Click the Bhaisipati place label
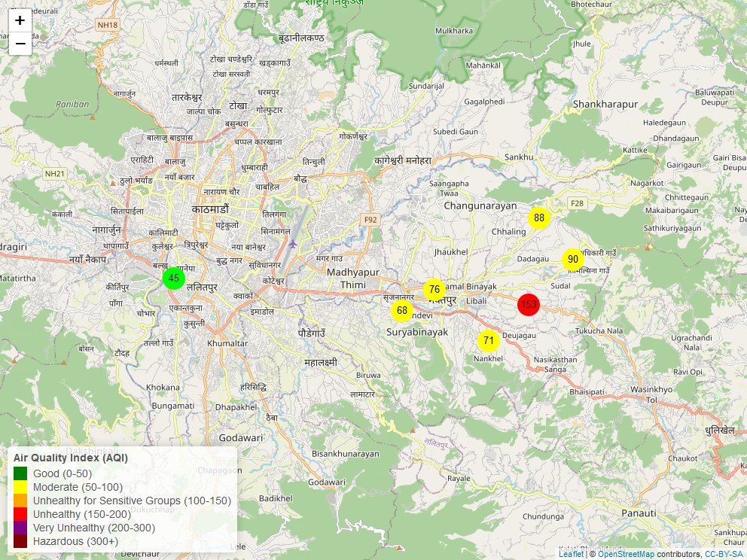The width and height of the screenshot is (747, 560). [x=587, y=392]
